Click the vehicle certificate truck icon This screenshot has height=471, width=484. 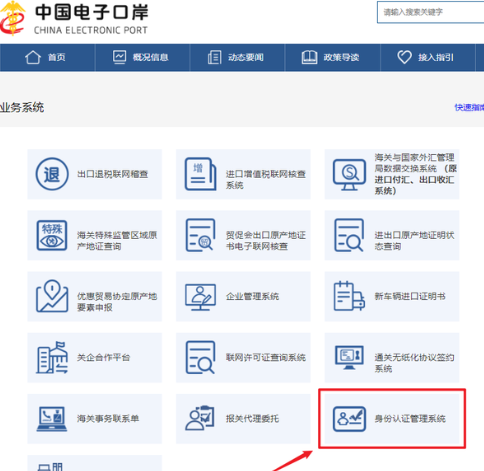(349, 296)
